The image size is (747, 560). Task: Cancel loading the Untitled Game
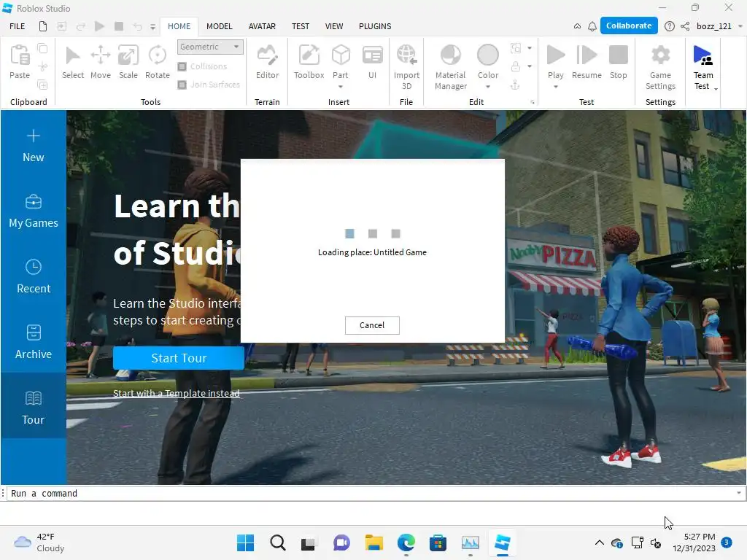click(x=372, y=325)
